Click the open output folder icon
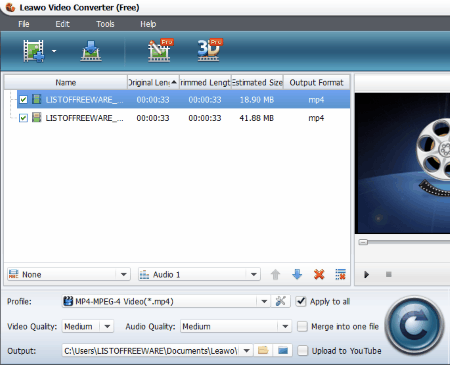This screenshot has height=365, width=450. click(x=283, y=351)
